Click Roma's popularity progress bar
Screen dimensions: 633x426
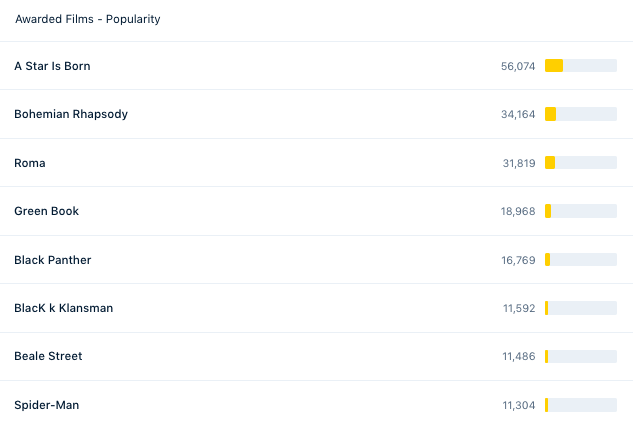[x=581, y=162]
